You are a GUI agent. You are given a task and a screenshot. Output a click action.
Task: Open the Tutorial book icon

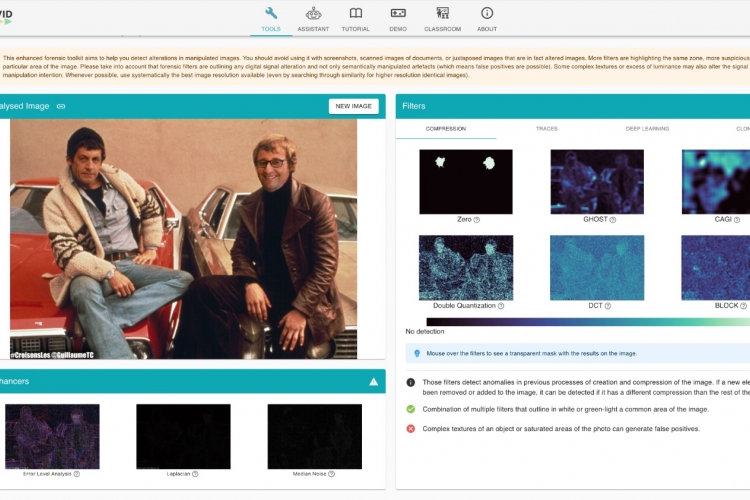[356, 14]
